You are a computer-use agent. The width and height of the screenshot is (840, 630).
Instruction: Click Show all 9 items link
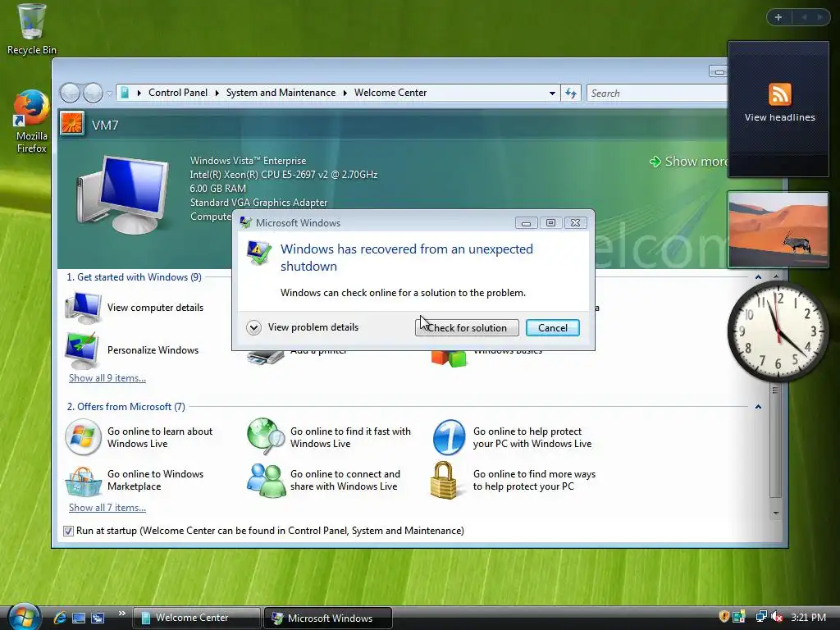click(x=107, y=377)
